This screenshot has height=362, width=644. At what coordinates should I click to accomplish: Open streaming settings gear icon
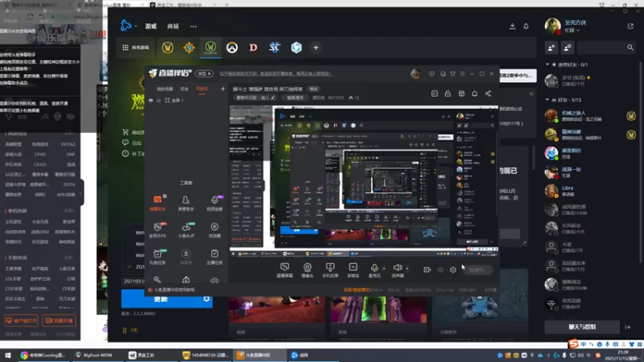(453, 270)
